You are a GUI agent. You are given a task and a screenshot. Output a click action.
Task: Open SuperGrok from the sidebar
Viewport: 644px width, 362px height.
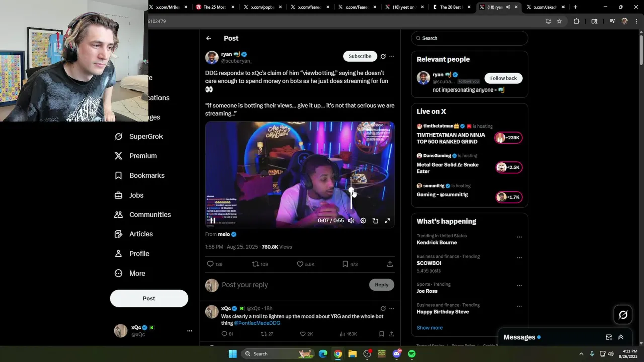click(x=139, y=136)
